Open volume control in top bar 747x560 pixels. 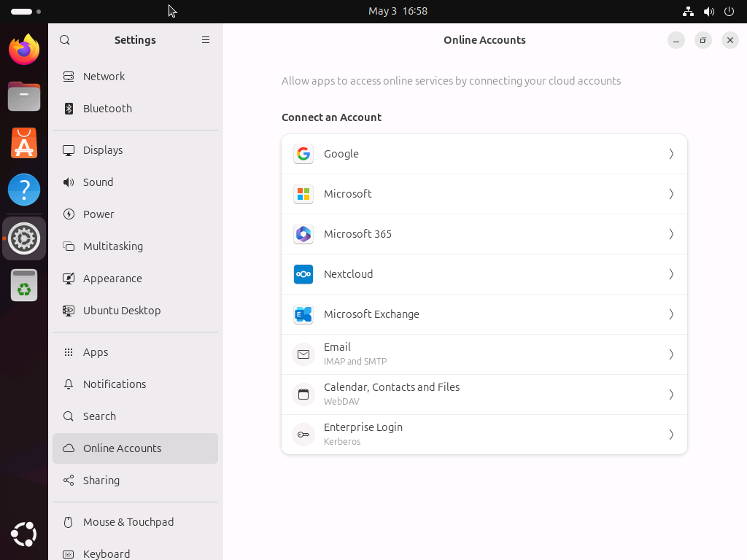click(709, 12)
